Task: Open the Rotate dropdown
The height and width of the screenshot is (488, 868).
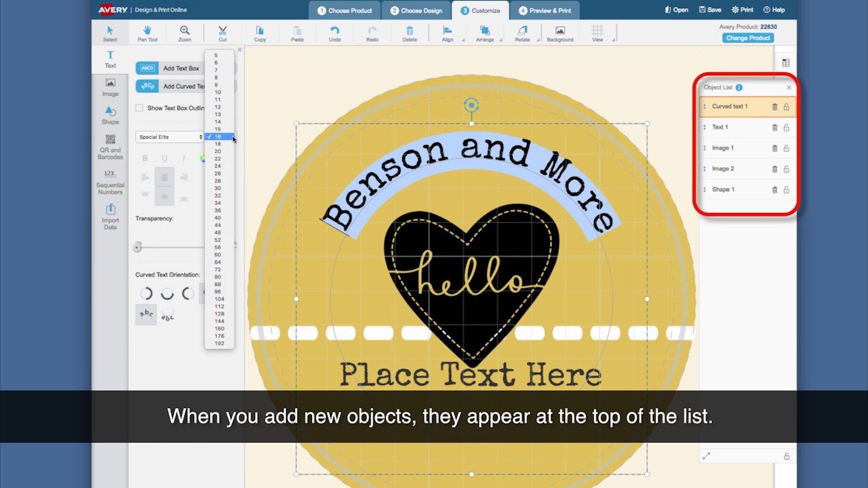Action: tap(522, 33)
